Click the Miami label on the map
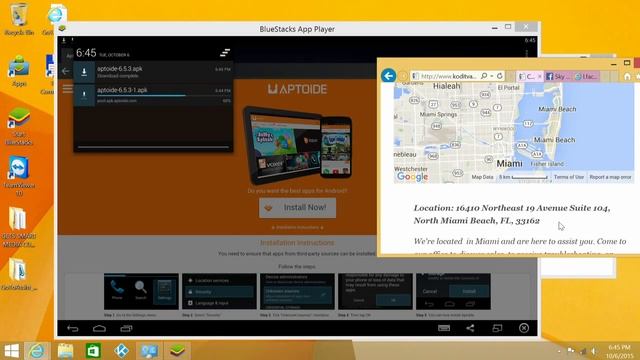 [509, 163]
